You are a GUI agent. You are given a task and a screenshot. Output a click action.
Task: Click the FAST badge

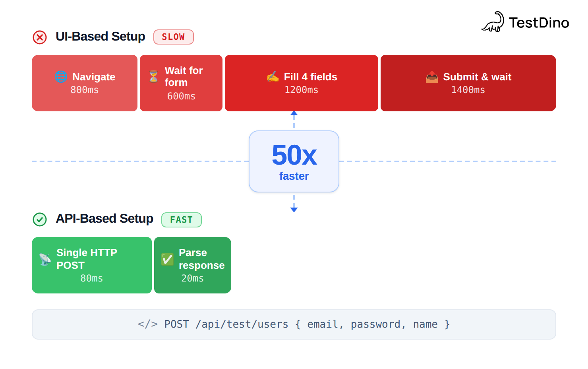(181, 220)
